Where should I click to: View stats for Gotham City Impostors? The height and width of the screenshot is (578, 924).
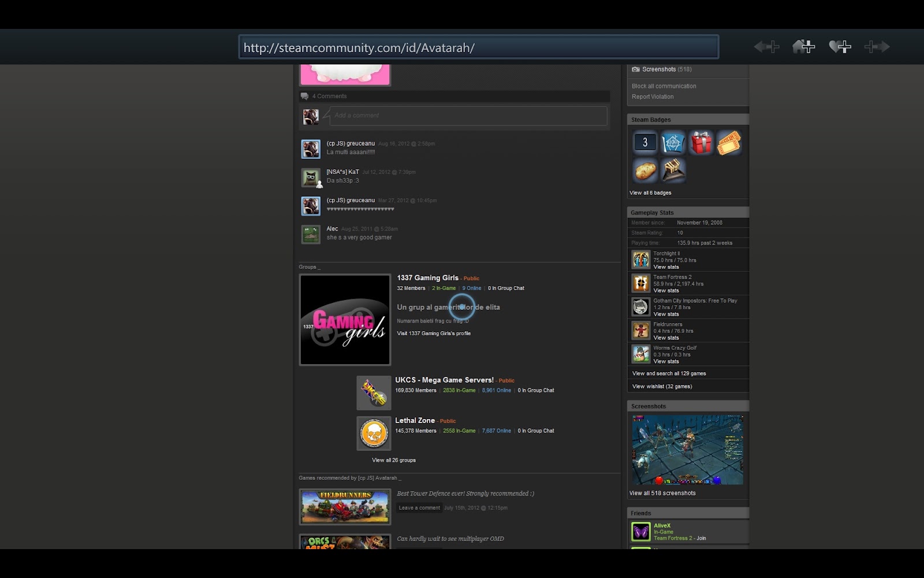(666, 314)
